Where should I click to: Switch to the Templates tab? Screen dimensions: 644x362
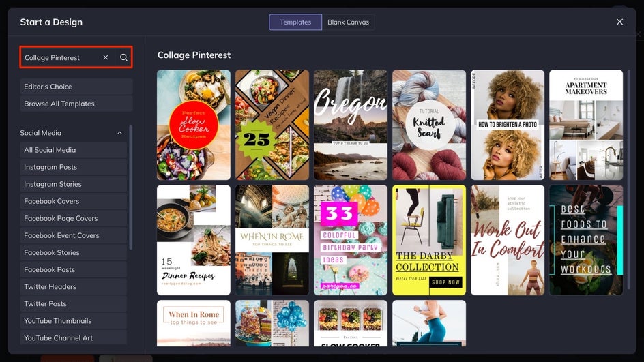tap(295, 22)
